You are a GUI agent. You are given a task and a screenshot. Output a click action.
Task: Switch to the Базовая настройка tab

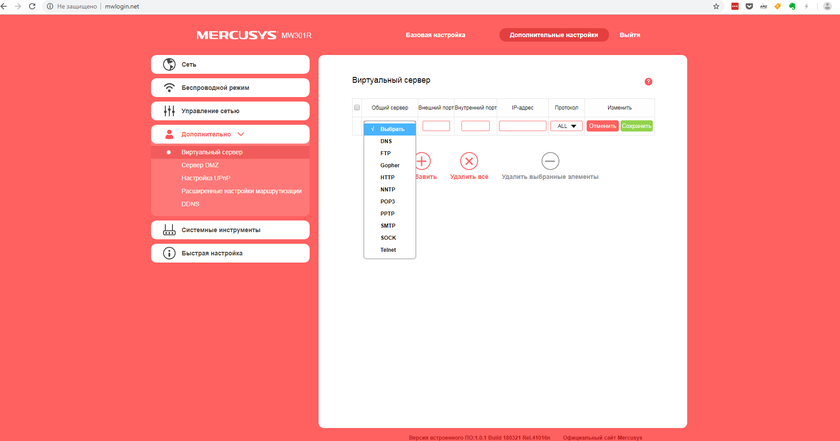coord(435,35)
